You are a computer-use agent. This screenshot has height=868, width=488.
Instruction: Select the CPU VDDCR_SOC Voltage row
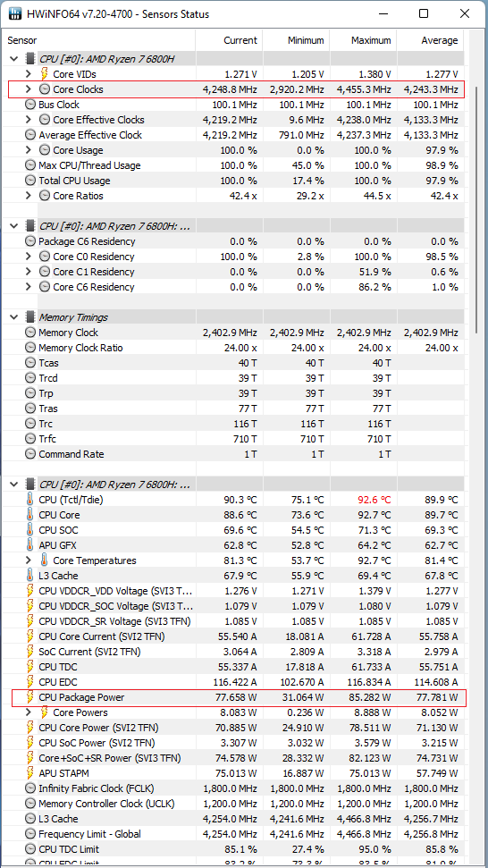click(x=234, y=606)
